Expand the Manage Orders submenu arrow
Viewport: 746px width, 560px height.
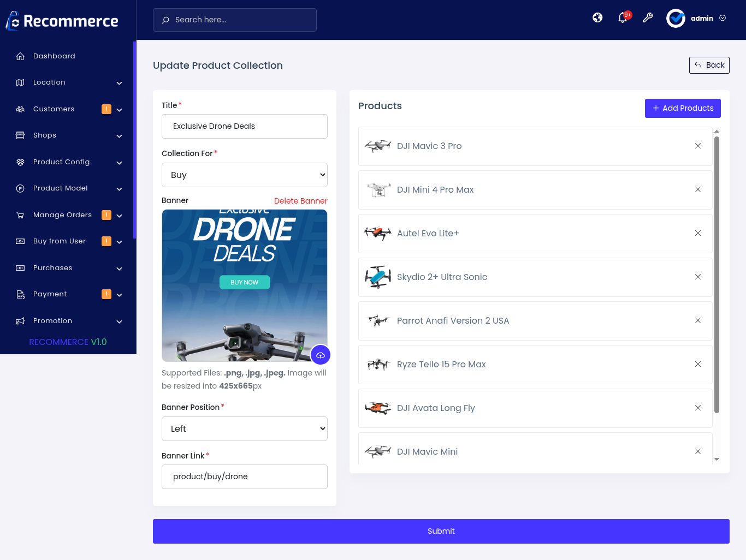point(119,216)
